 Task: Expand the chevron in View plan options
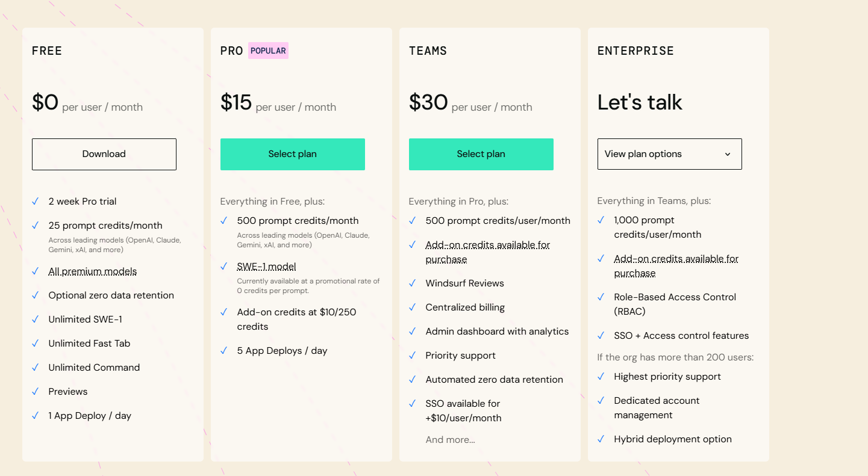coord(728,154)
